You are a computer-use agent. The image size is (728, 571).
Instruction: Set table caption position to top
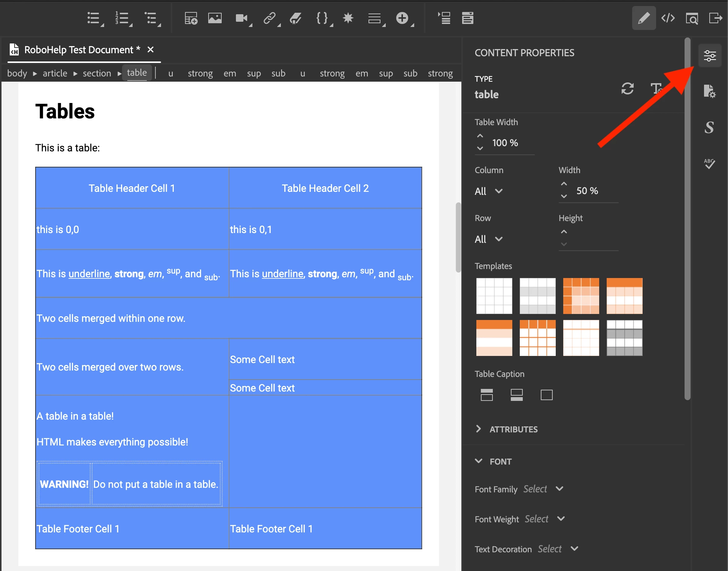486,395
